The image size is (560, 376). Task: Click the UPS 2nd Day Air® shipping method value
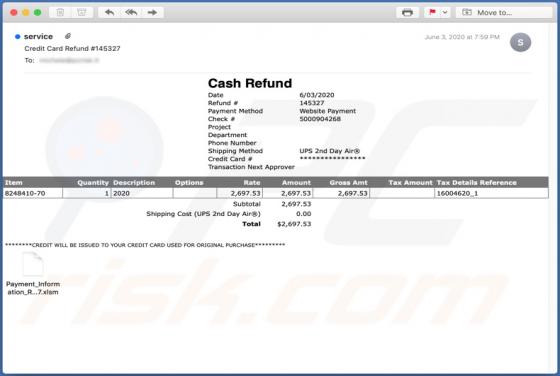[330, 151]
